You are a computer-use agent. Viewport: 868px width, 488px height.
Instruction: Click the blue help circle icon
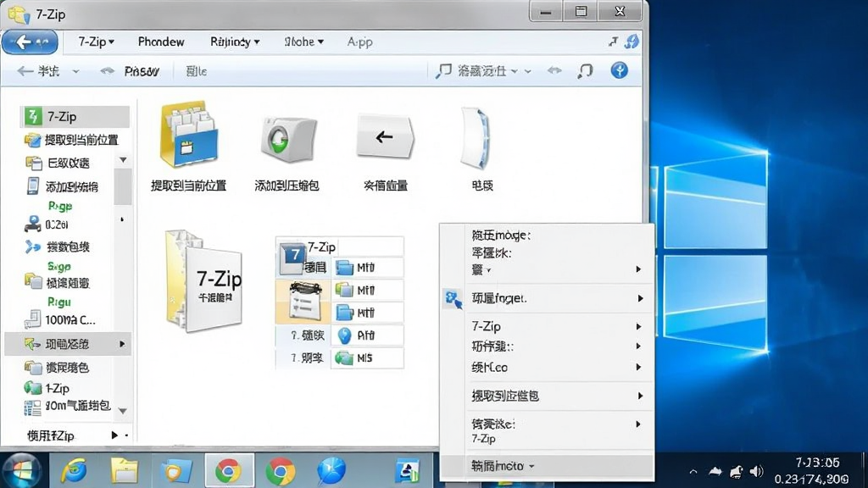619,70
